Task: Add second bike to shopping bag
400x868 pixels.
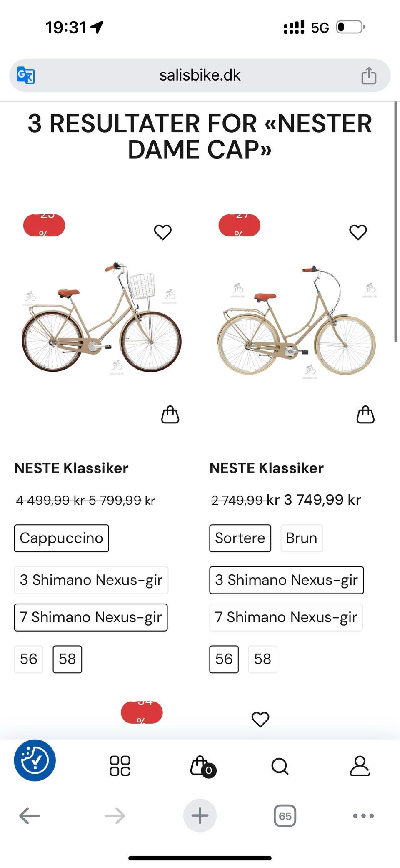Action: tap(365, 415)
